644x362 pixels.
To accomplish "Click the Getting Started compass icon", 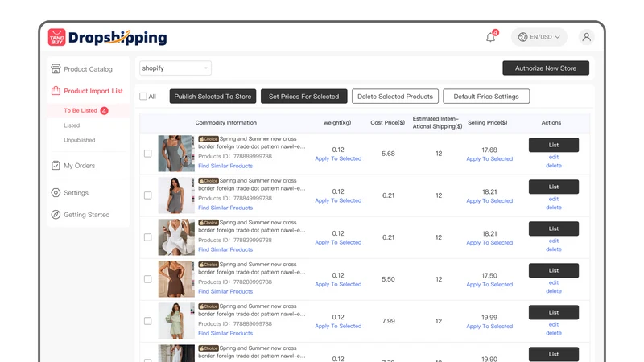I will tap(56, 214).
